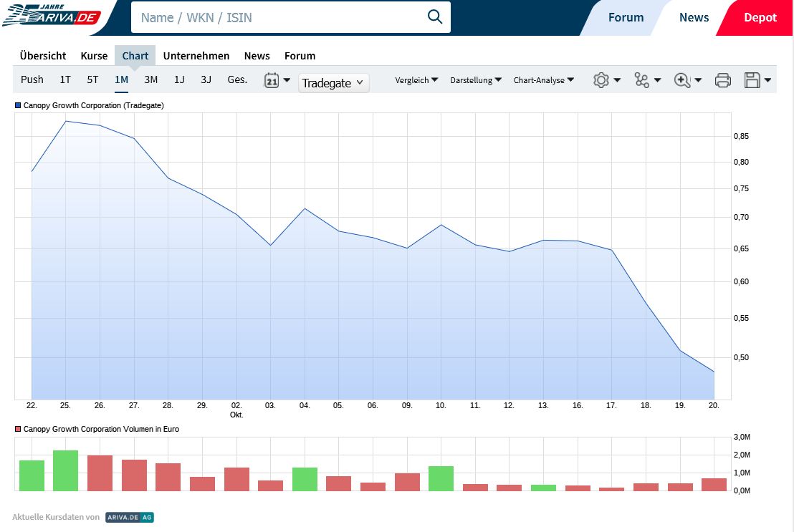
Task: Click the save floppy disk icon
Action: click(752, 80)
